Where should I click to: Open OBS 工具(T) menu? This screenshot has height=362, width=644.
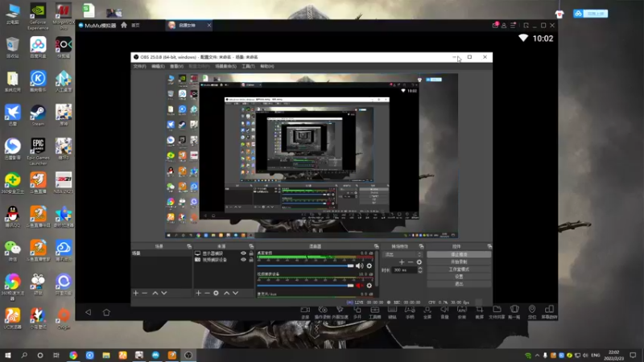[x=248, y=66]
